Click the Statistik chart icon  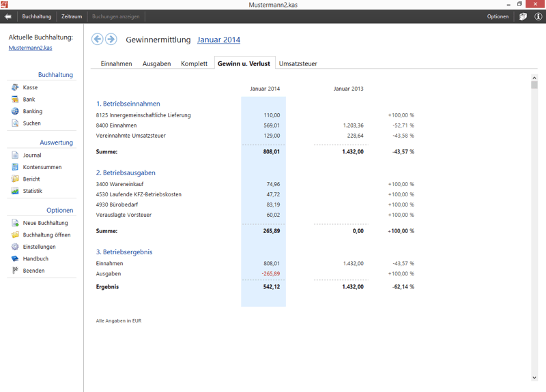pyautogui.click(x=15, y=191)
